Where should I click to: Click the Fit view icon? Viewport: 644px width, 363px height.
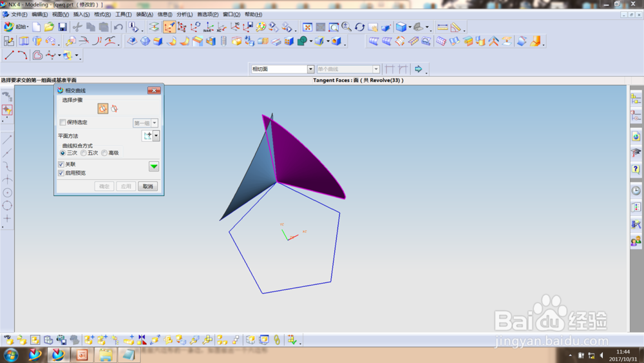(x=307, y=27)
